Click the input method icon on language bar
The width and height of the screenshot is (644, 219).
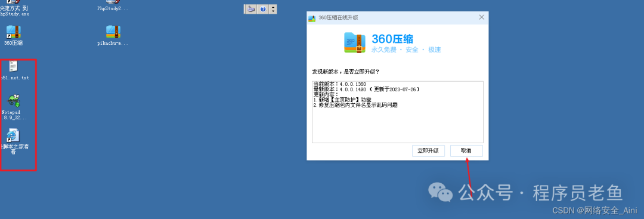click(251, 9)
